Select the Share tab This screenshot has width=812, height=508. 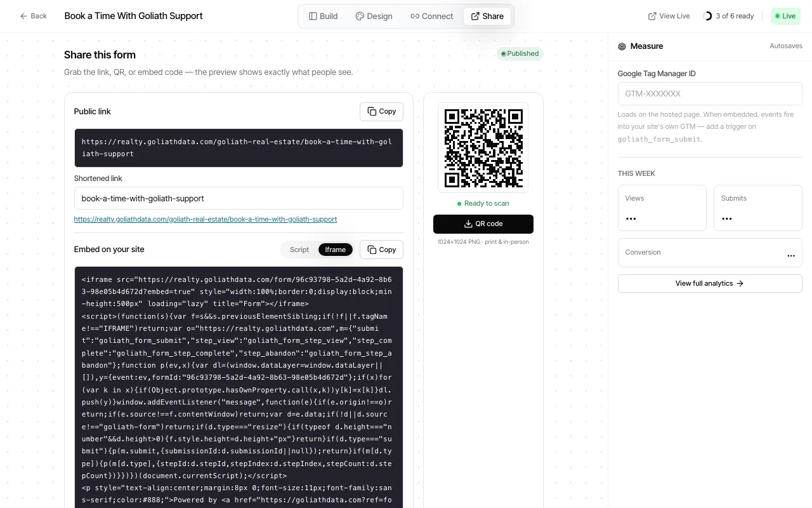tap(487, 16)
